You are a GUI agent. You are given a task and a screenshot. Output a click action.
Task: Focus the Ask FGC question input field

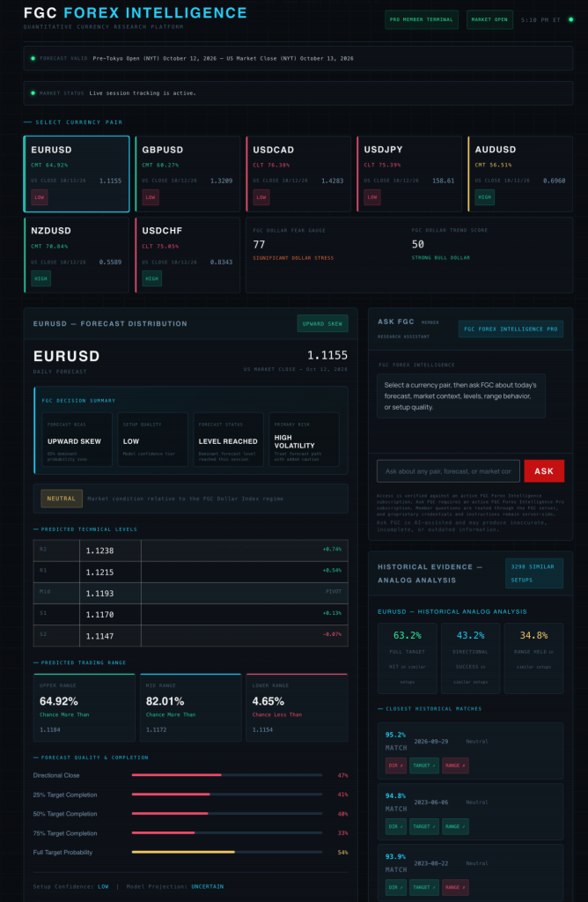pos(448,471)
